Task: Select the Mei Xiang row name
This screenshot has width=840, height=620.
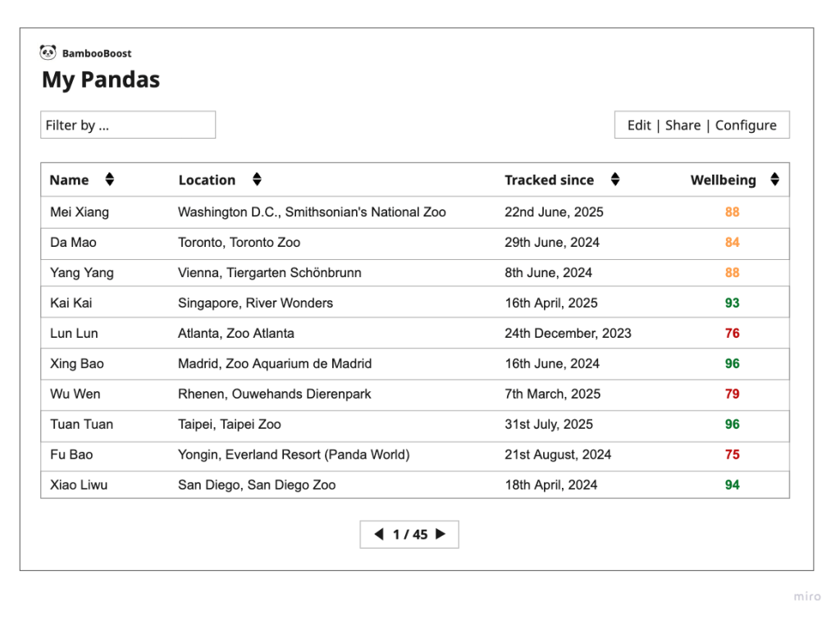Action: pyautogui.click(x=80, y=212)
